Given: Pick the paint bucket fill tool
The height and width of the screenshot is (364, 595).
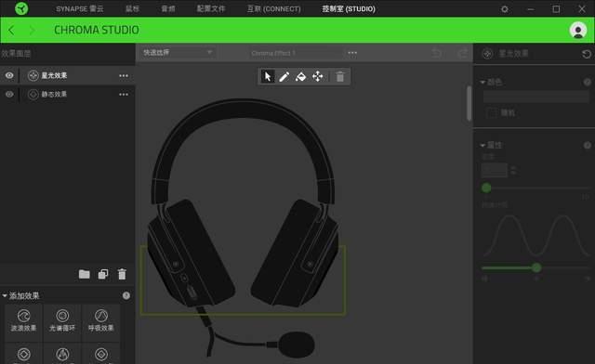Looking at the screenshot, I should click(x=300, y=76).
